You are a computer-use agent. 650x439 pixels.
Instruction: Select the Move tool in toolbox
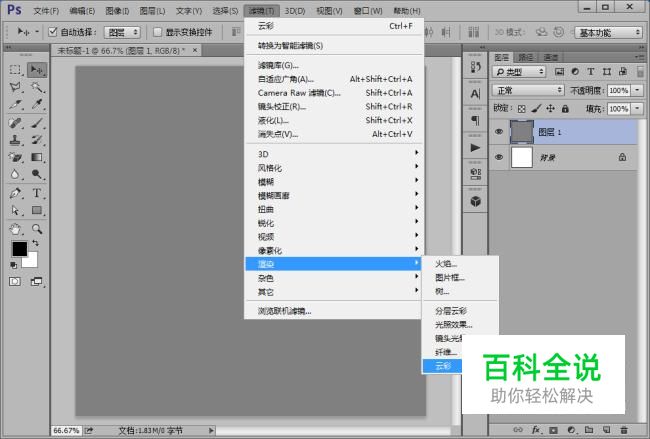(x=36, y=69)
